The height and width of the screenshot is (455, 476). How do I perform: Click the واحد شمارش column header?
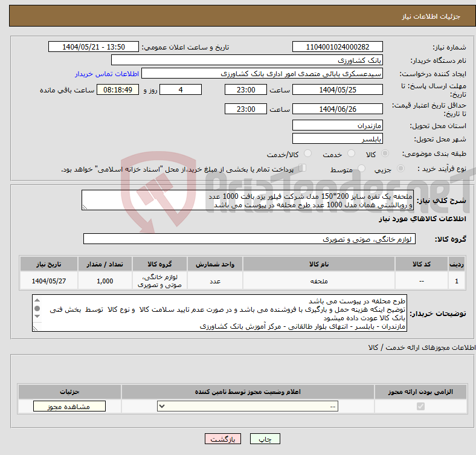215,264
